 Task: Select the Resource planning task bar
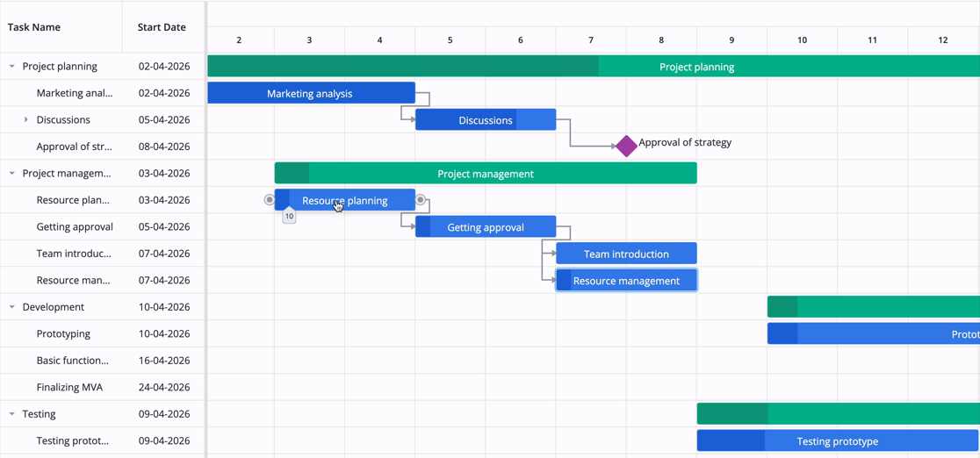coord(345,200)
